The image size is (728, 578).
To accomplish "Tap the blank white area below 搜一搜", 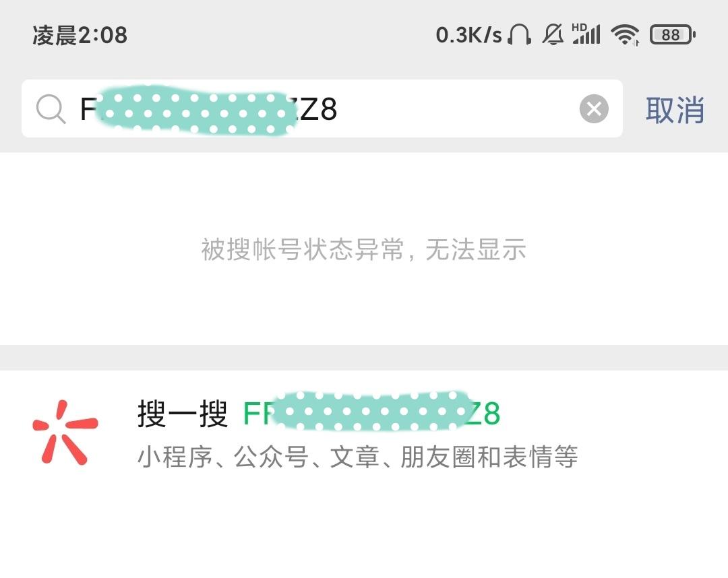I will coord(364,532).
